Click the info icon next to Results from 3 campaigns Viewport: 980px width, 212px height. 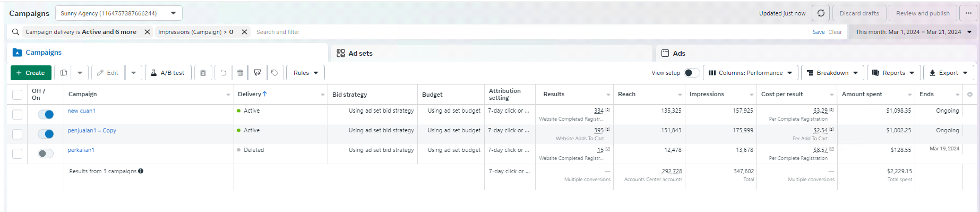tap(141, 171)
